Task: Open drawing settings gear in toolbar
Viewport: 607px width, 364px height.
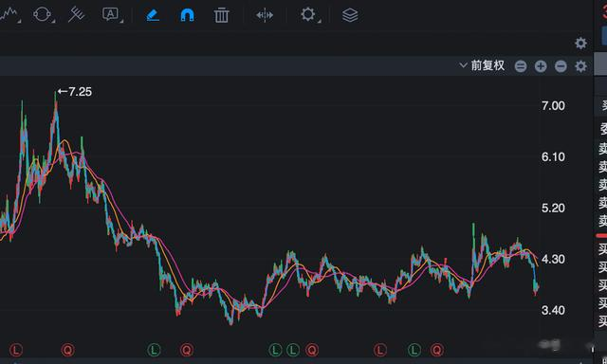Action: click(x=308, y=15)
